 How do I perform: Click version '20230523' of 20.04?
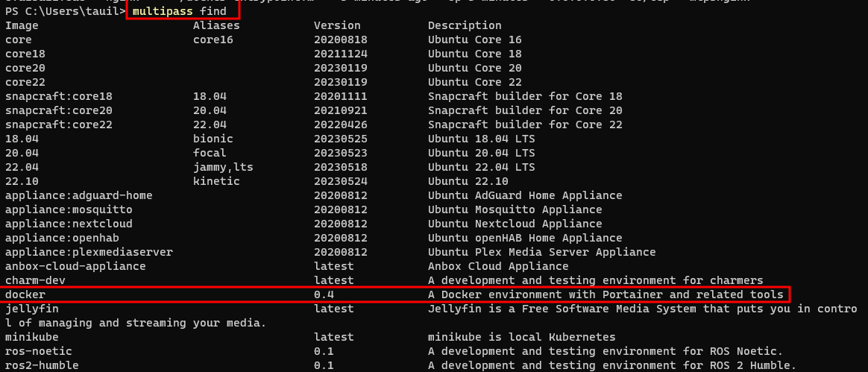click(x=341, y=153)
